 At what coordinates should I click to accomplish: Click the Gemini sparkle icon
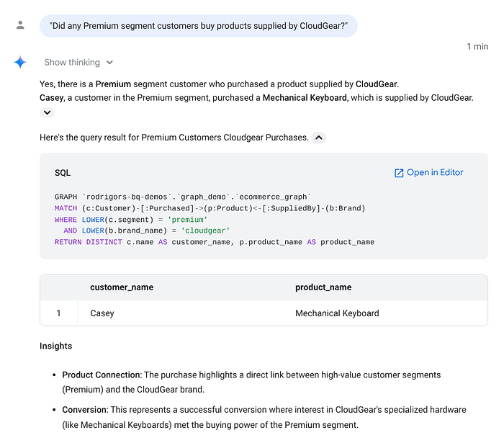pyautogui.click(x=20, y=62)
